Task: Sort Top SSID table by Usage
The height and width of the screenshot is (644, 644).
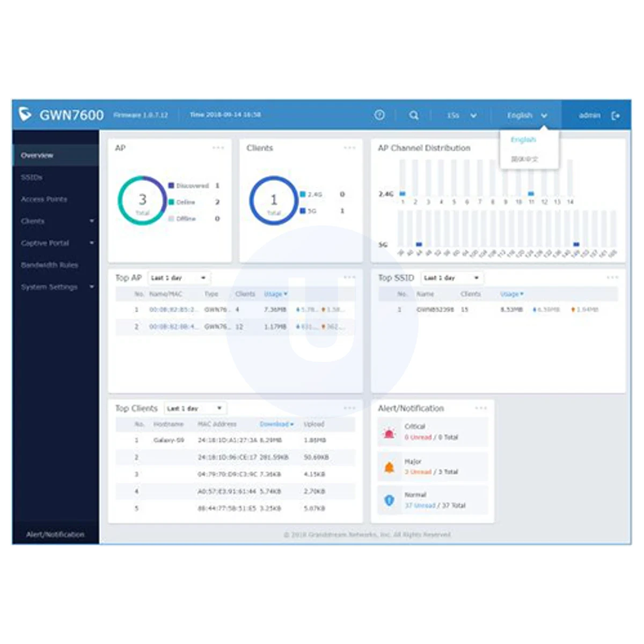Action: click(x=512, y=294)
